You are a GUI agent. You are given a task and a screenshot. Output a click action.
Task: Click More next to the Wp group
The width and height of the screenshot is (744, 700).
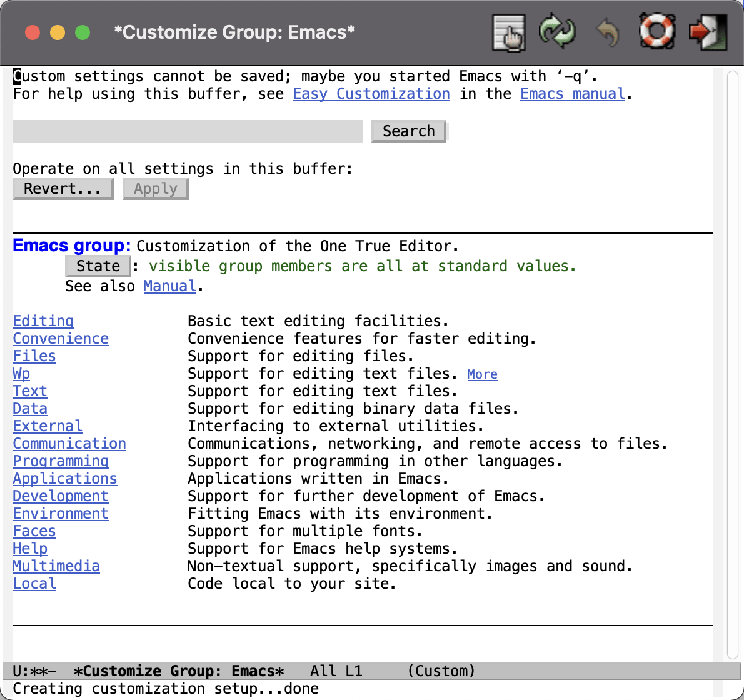(x=482, y=374)
